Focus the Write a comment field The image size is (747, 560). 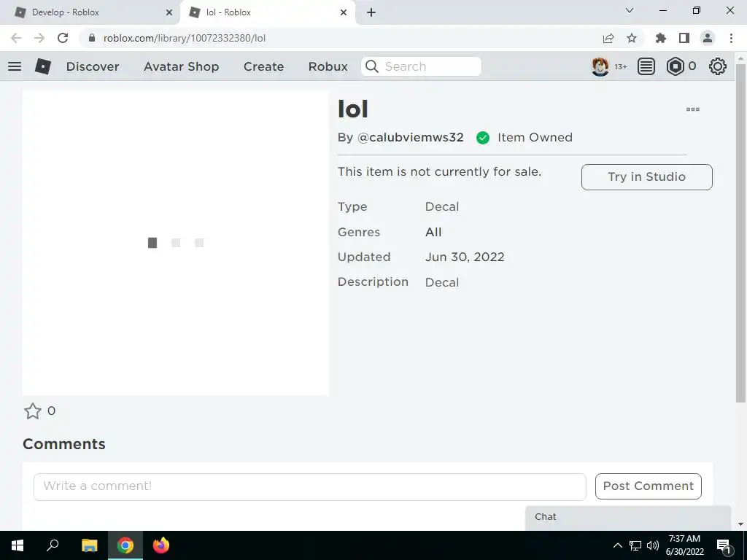(309, 486)
